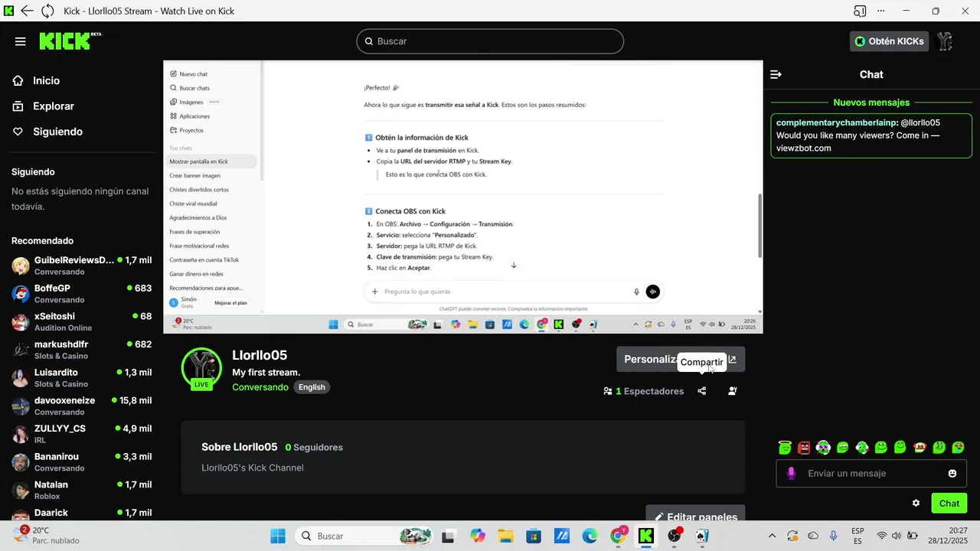Open recommended channel xSeitoshi
980x551 pixels.
(81, 321)
